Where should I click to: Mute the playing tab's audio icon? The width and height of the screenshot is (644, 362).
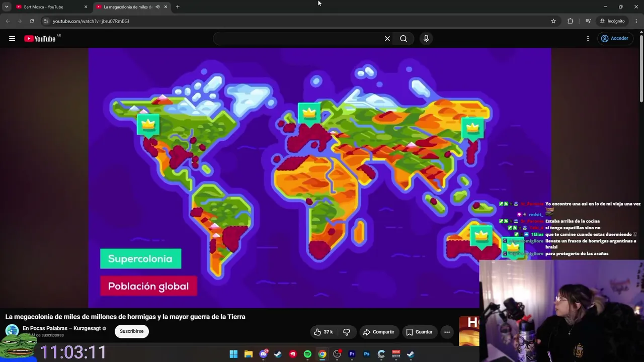[x=157, y=7]
